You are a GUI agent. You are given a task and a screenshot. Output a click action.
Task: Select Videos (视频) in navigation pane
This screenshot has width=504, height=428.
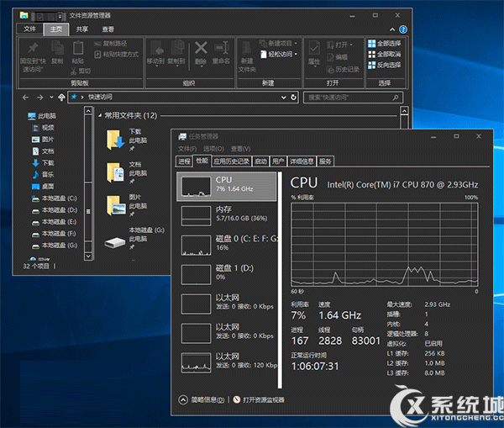point(44,128)
